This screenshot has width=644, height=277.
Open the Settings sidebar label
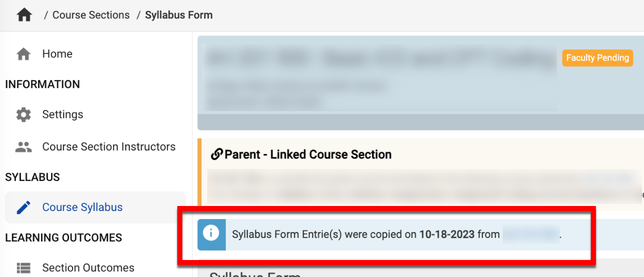click(63, 114)
